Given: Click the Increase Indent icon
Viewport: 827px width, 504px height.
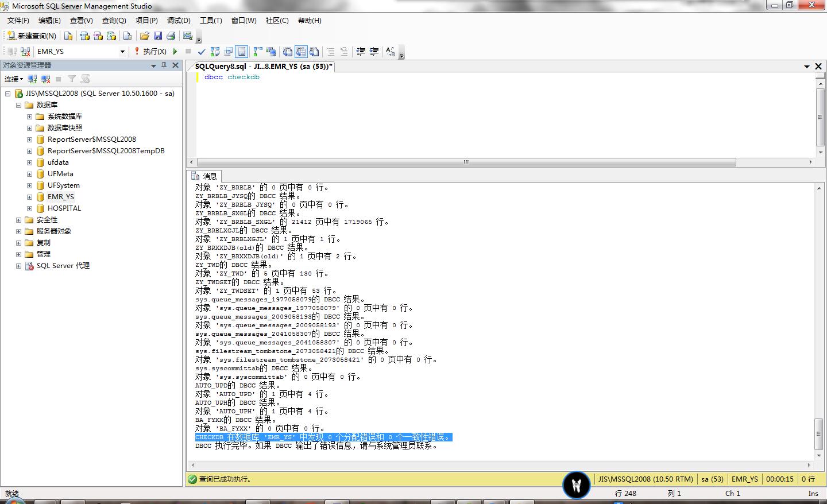Looking at the screenshot, I should [374, 52].
